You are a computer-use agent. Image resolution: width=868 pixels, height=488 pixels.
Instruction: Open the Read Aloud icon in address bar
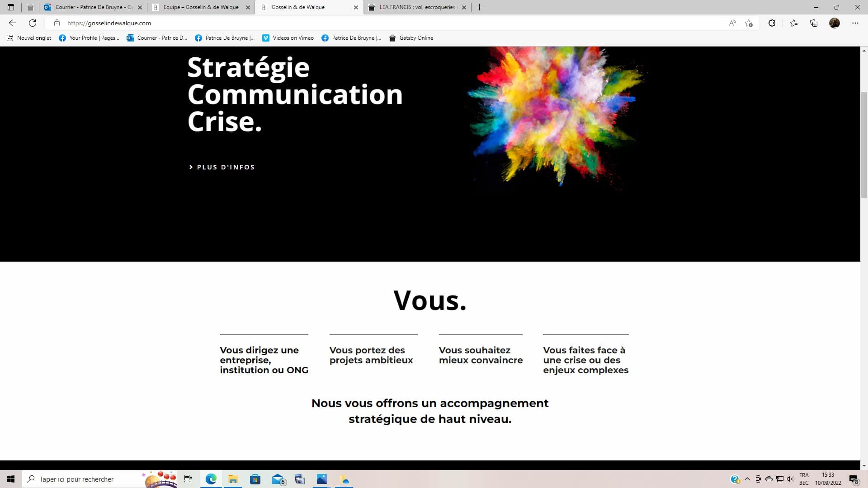tap(732, 23)
